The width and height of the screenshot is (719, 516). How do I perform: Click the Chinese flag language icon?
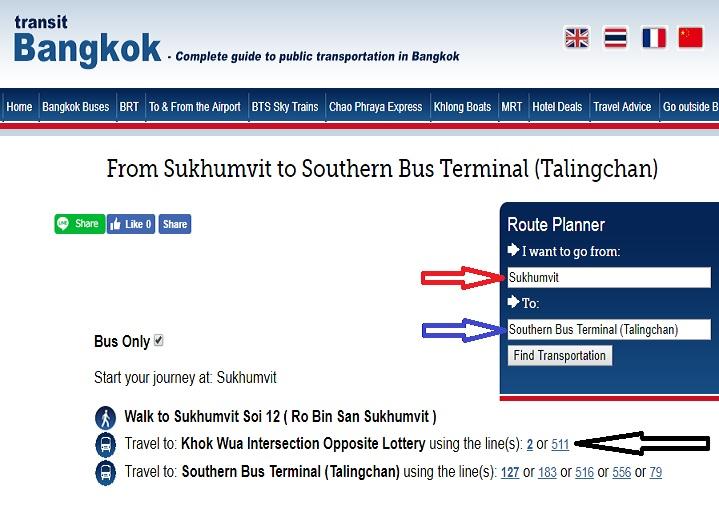point(691,38)
